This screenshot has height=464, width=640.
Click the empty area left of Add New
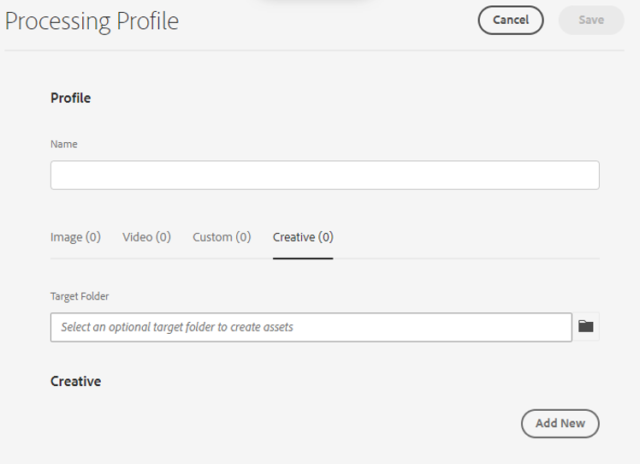pos(286,423)
